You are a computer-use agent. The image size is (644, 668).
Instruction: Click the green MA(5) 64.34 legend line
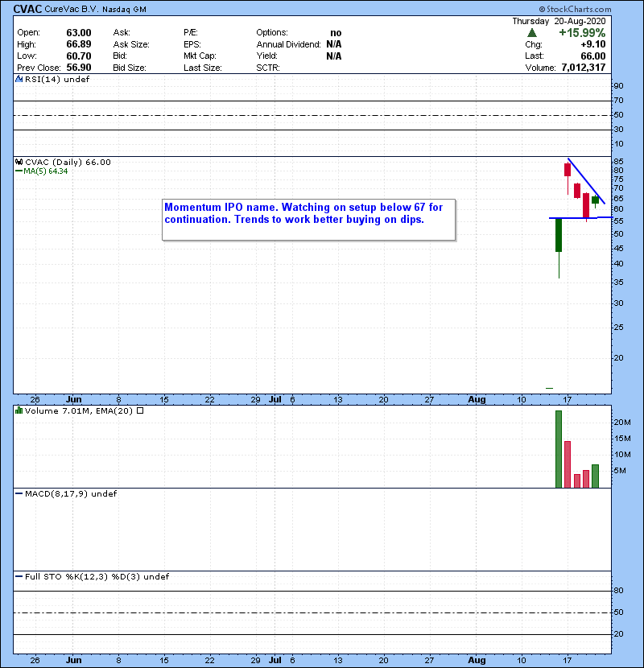(x=19, y=171)
